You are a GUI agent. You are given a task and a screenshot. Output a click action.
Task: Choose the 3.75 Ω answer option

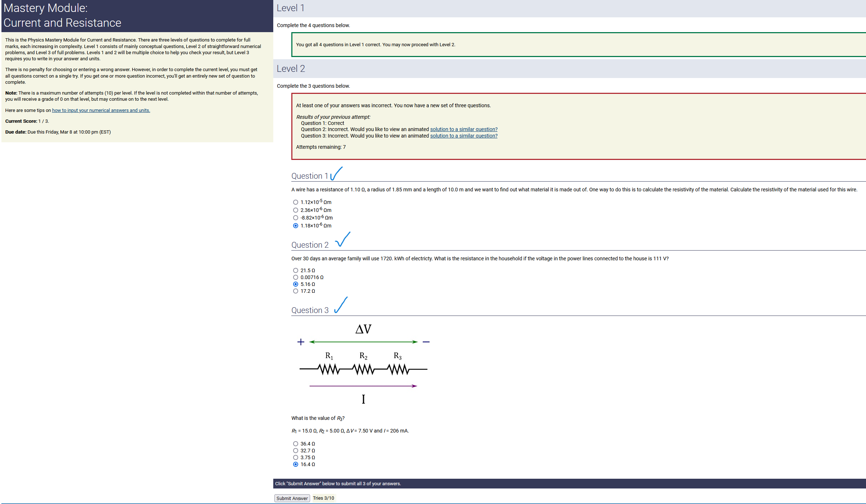click(296, 457)
